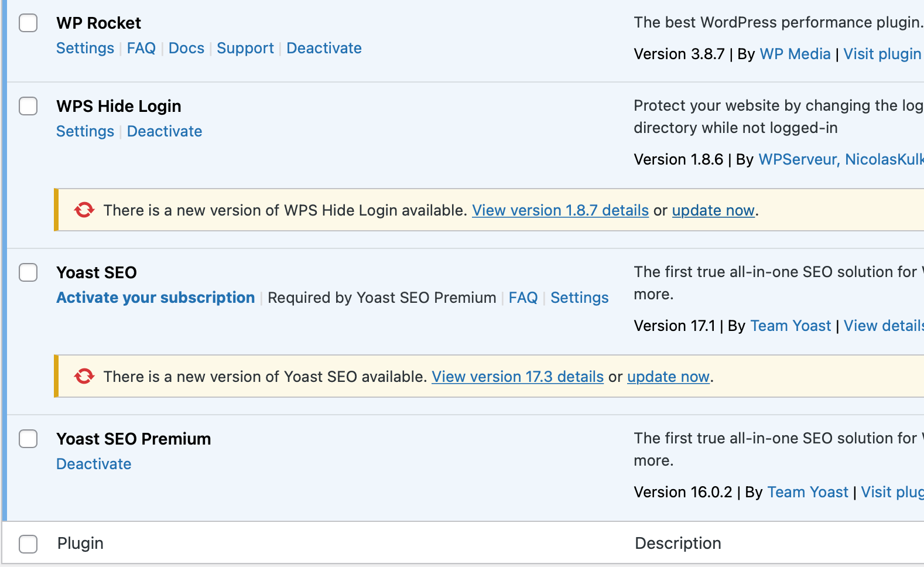The image size is (924, 567).
Task: Open Yoast SEO Settings link
Action: click(x=580, y=298)
